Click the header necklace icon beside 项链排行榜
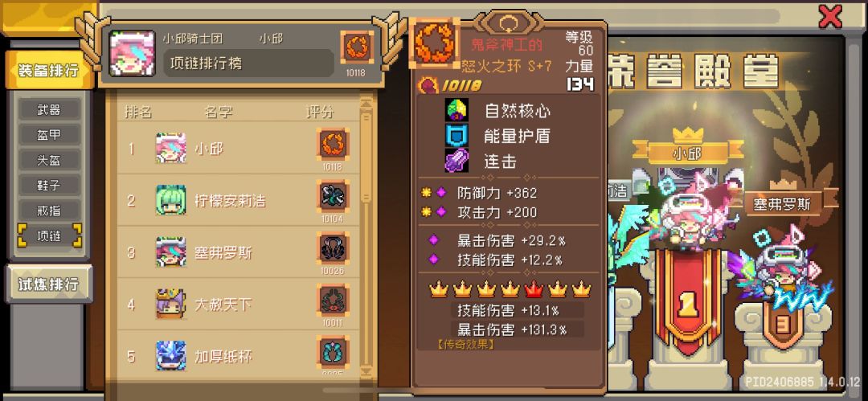868x401 pixels. coord(357,47)
